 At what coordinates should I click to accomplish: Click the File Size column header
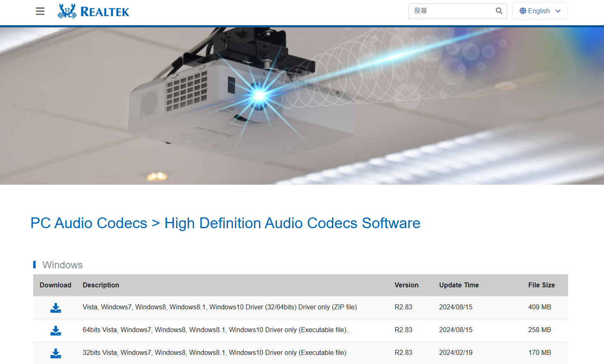pos(541,285)
